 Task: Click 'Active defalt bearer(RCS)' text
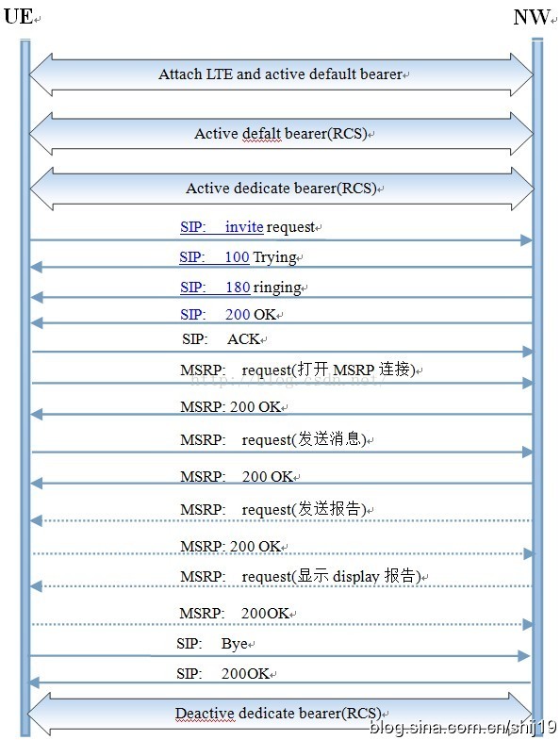coord(281,134)
